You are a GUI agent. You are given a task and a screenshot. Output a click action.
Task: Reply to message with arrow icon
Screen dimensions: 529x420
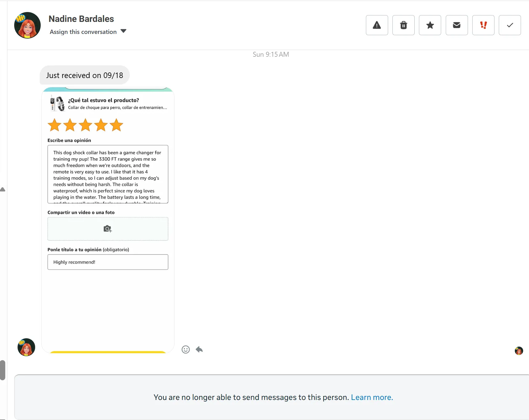(199, 349)
